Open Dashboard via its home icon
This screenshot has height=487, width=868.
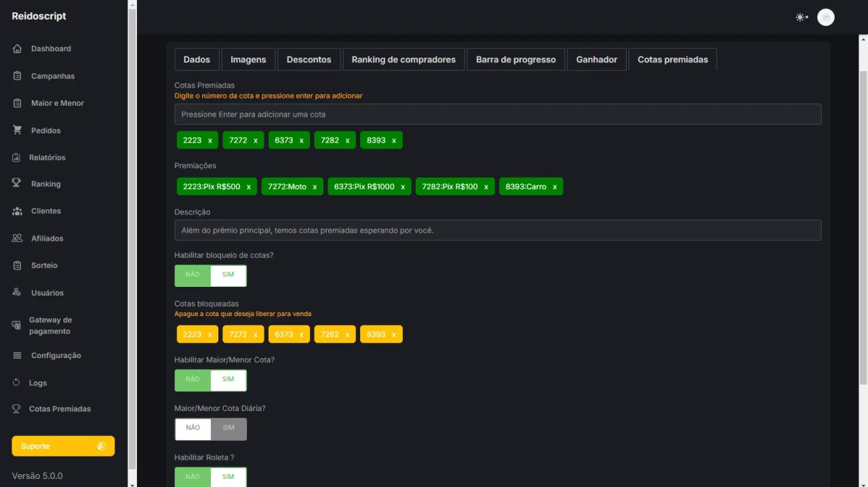17,49
